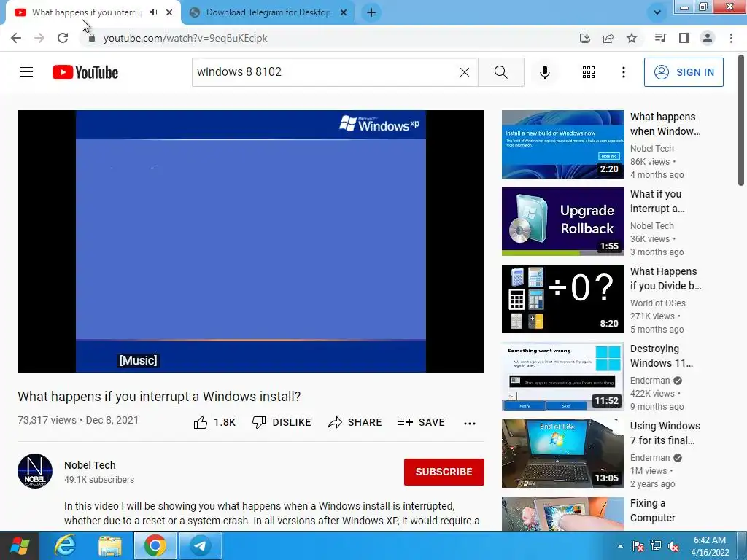Open 'What Happens if you Divide b...' title
Image resolution: width=747 pixels, height=560 pixels.
click(665, 279)
